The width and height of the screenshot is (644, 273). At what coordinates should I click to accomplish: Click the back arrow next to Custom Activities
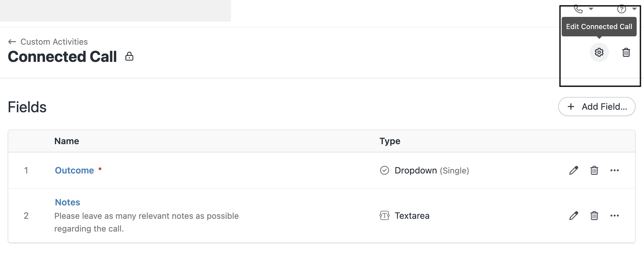[12, 41]
